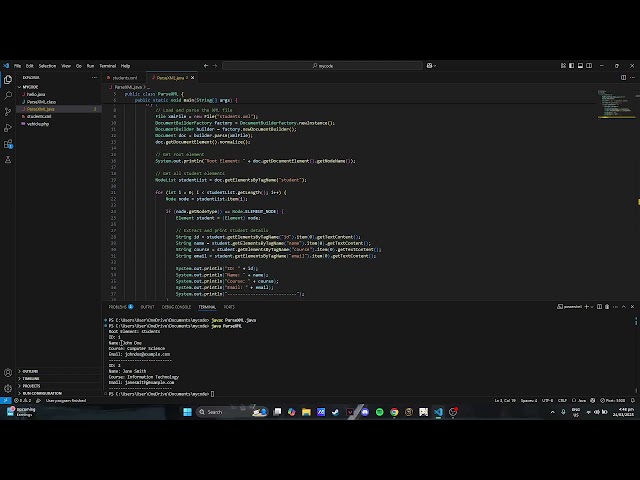Split the editor to the right
This screenshot has height=480, width=640.
[623, 78]
